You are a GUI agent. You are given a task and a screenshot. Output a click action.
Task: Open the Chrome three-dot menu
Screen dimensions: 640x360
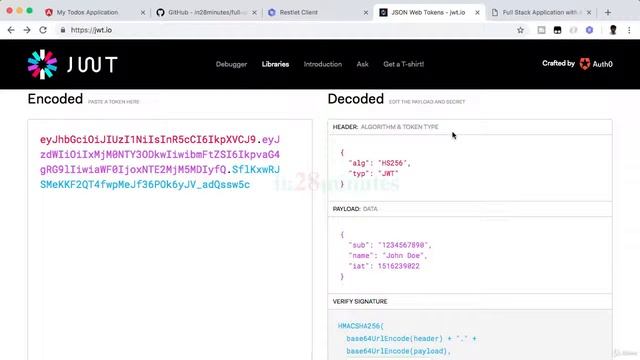629,30
